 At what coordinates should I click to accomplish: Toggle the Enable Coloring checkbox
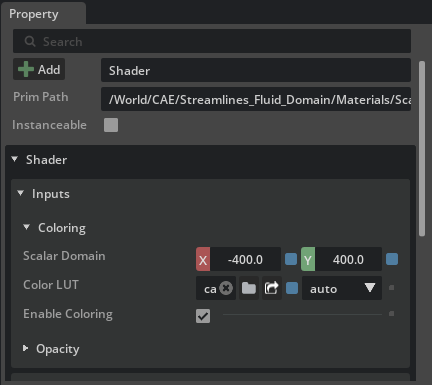[x=203, y=316]
